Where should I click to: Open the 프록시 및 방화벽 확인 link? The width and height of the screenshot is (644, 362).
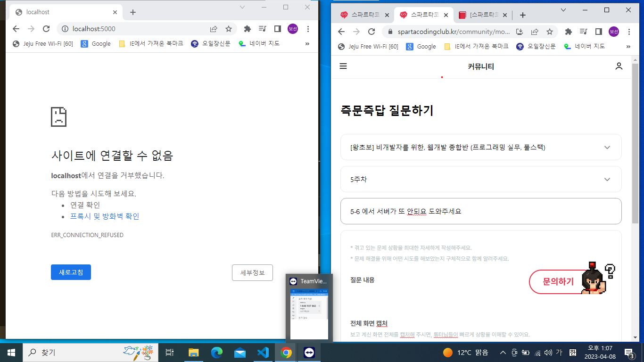coord(105,216)
